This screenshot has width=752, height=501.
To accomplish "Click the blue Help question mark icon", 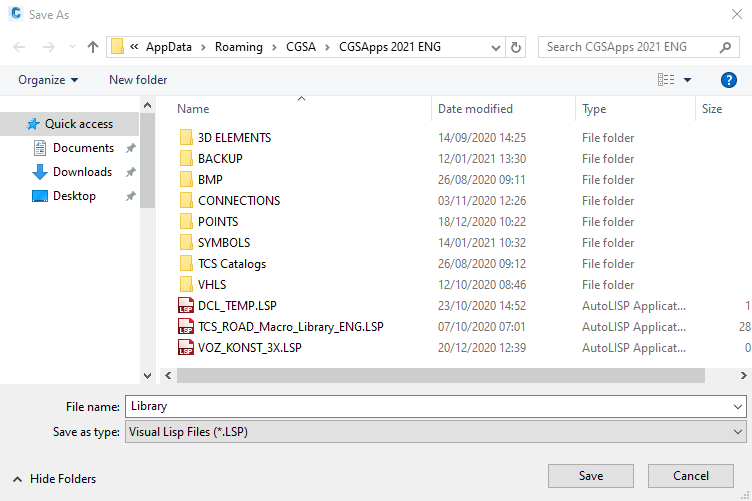I will pos(729,80).
